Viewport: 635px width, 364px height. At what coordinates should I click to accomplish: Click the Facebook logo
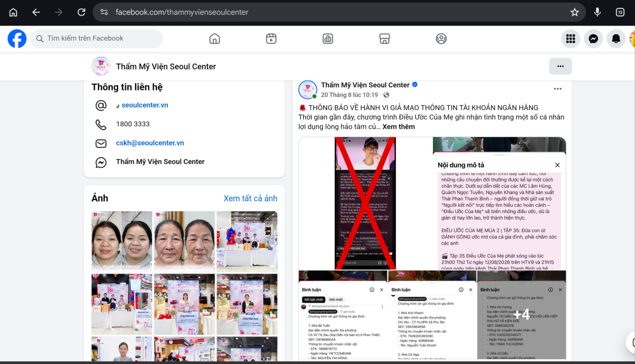tap(17, 39)
